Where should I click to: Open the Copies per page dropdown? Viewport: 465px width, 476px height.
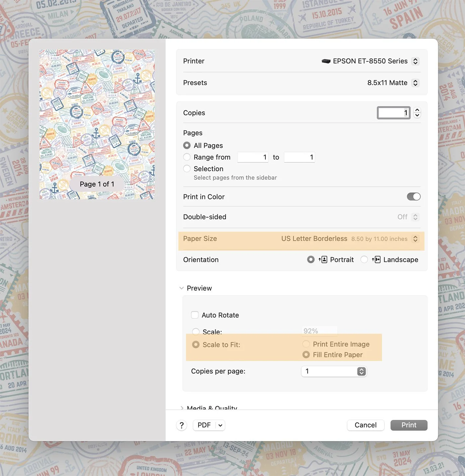point(334,371)
